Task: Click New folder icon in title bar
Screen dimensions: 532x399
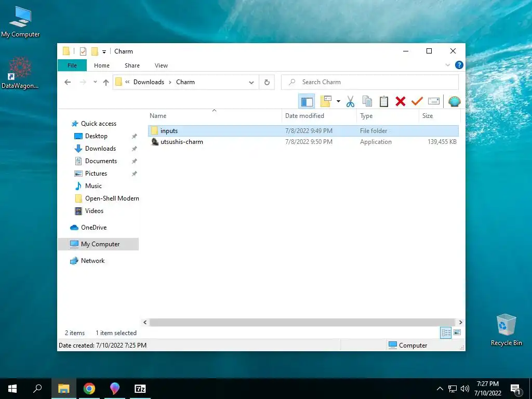Action: 95,51
